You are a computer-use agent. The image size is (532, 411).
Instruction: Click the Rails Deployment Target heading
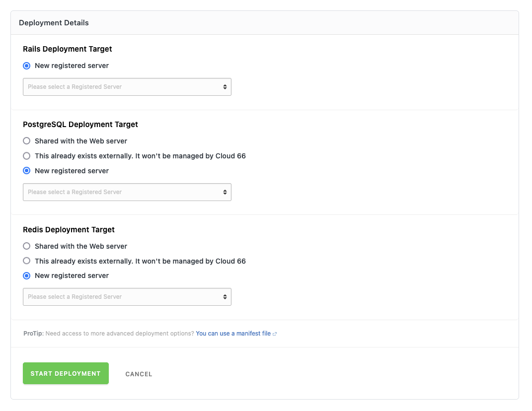tap(67, 49)
